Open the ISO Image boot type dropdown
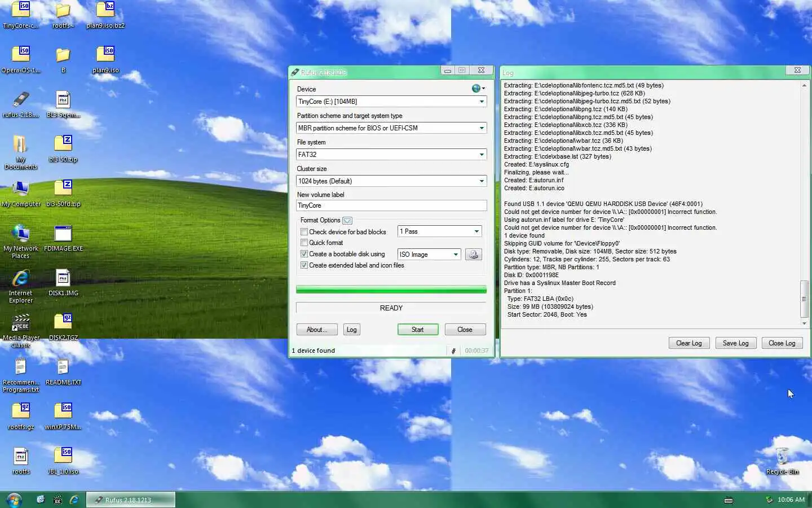This screenshot has height=508, width=812. [x=429, y=255]
